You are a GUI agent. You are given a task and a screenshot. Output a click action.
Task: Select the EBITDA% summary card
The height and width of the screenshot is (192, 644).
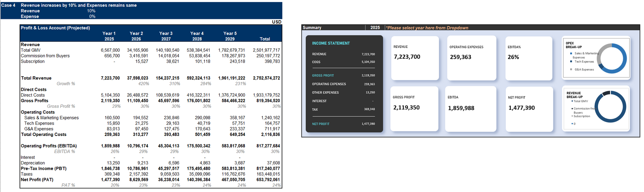click(x=529, y=58)
